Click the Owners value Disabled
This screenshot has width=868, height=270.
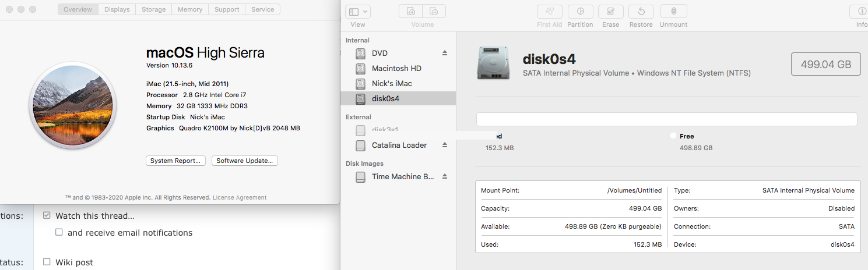842,208
